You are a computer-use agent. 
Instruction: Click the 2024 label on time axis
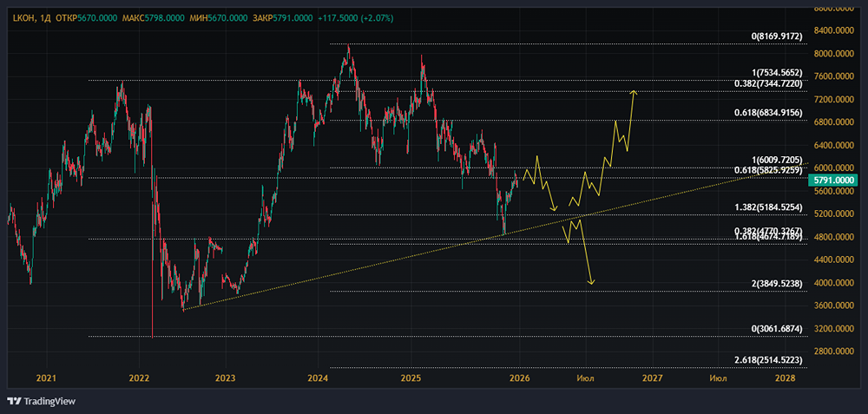(318, 378)
